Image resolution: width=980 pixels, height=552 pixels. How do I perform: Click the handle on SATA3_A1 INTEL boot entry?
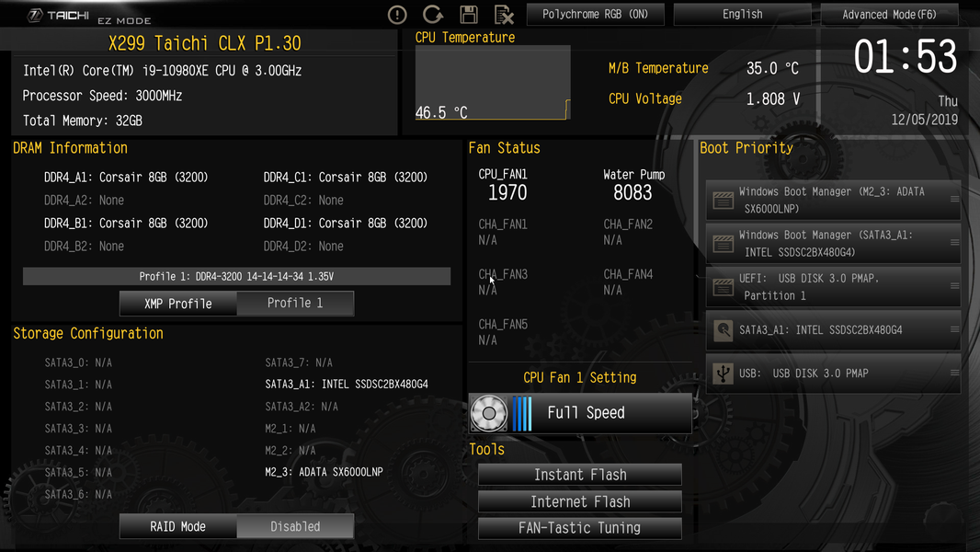click(954, 329)
